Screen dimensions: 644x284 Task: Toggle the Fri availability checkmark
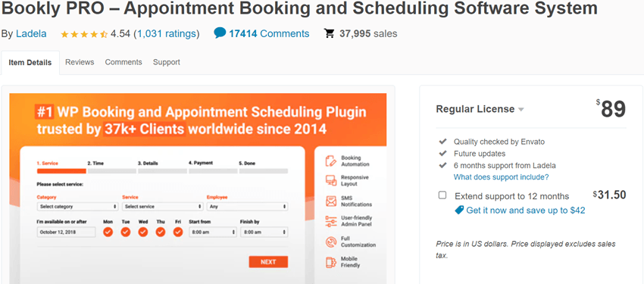tap(178, 233)
